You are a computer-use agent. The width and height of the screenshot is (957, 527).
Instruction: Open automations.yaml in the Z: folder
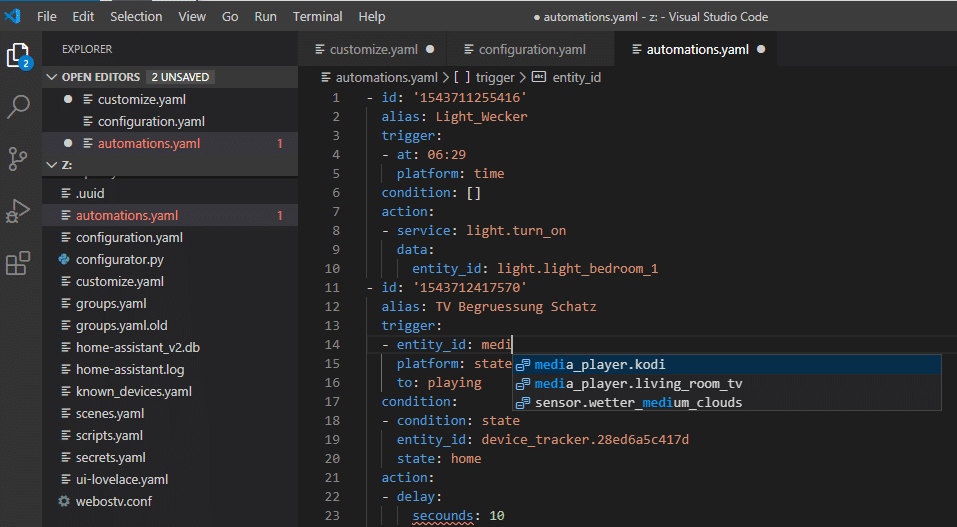[x=170, y=216]
